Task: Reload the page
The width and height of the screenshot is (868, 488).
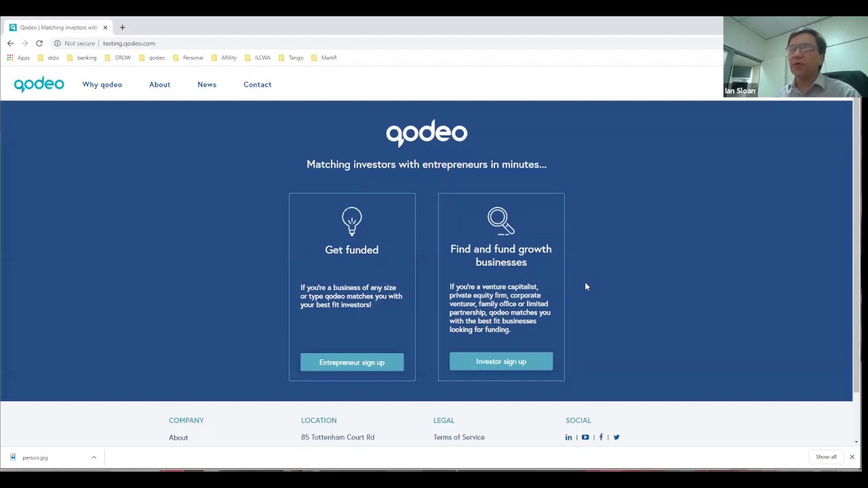Action: [x=39, y=43]
